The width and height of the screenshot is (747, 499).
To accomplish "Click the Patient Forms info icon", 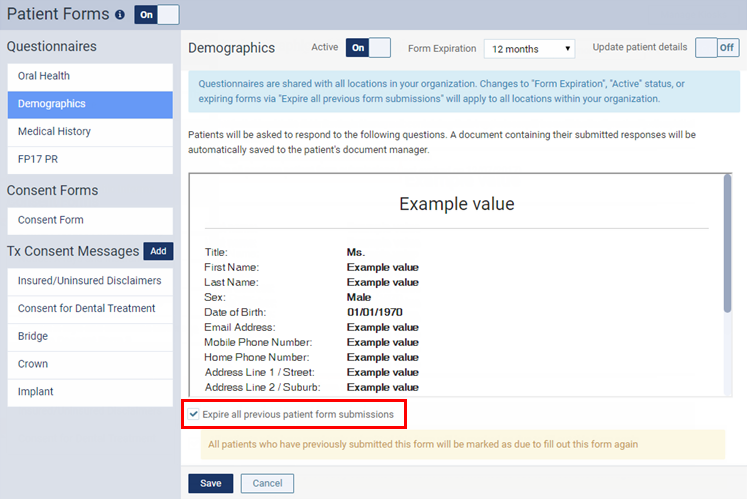I will (120, 15).
